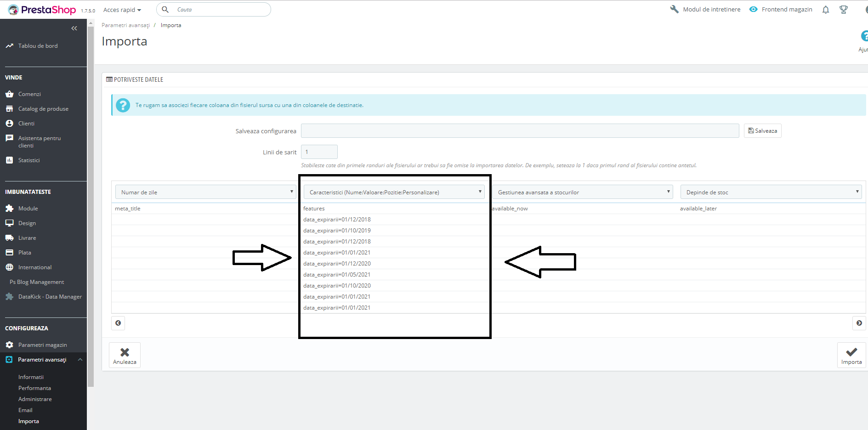The width and height of the screenshot is (868, 430).
Task: Open Importa submenu item
Action: click(x=28, y=421)
